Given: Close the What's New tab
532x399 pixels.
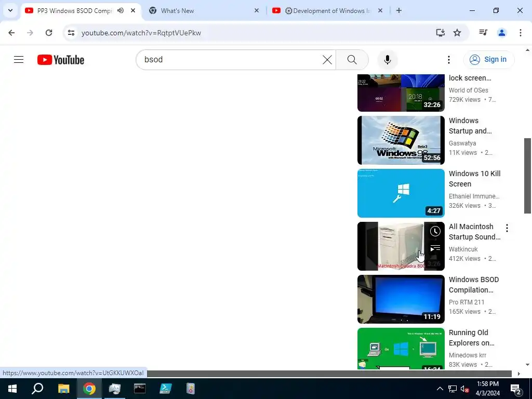Looking at the screenshot, I should tap(257, 10).
